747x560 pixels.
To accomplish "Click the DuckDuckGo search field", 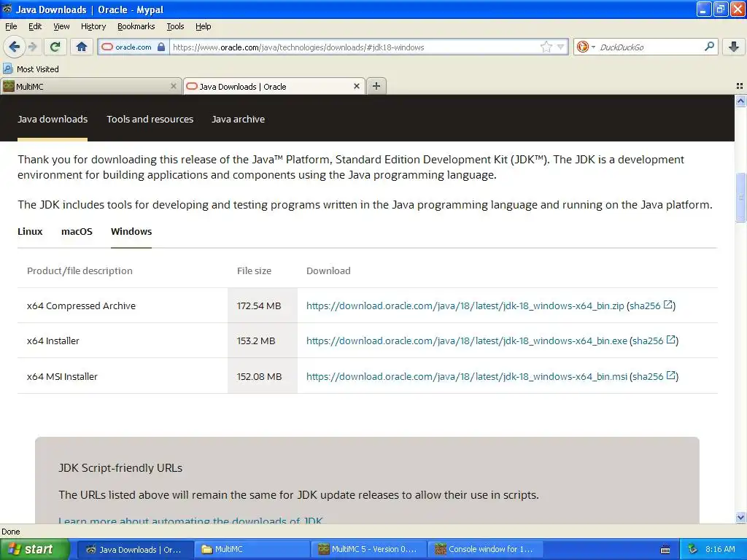I will click(650, 47).
